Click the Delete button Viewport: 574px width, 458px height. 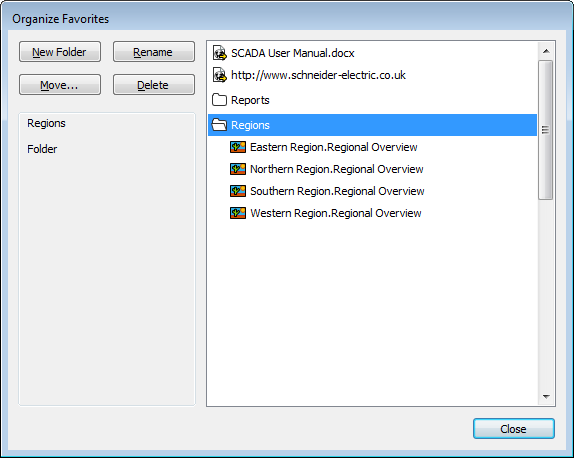[154, 85]
